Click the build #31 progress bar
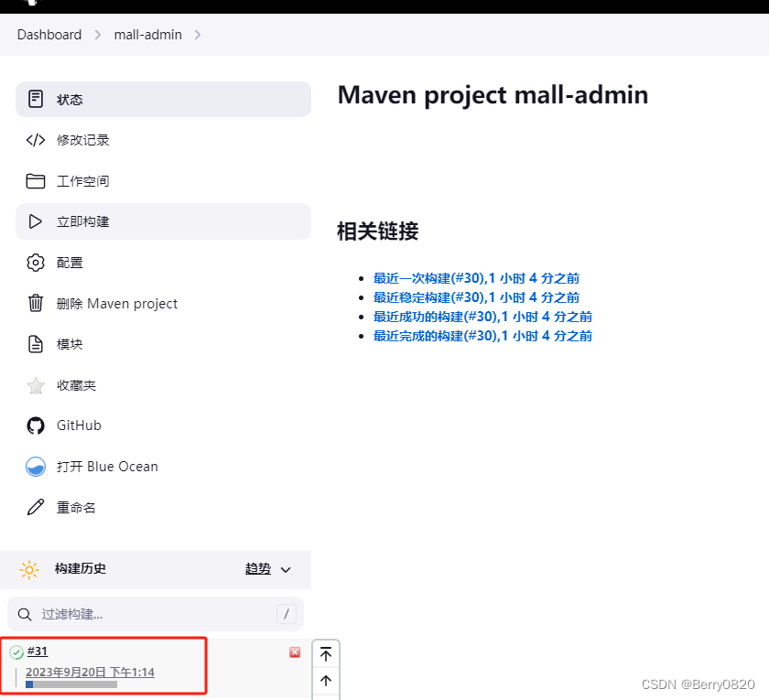Viewport: 769px width, 700px height. coord(71,684)
